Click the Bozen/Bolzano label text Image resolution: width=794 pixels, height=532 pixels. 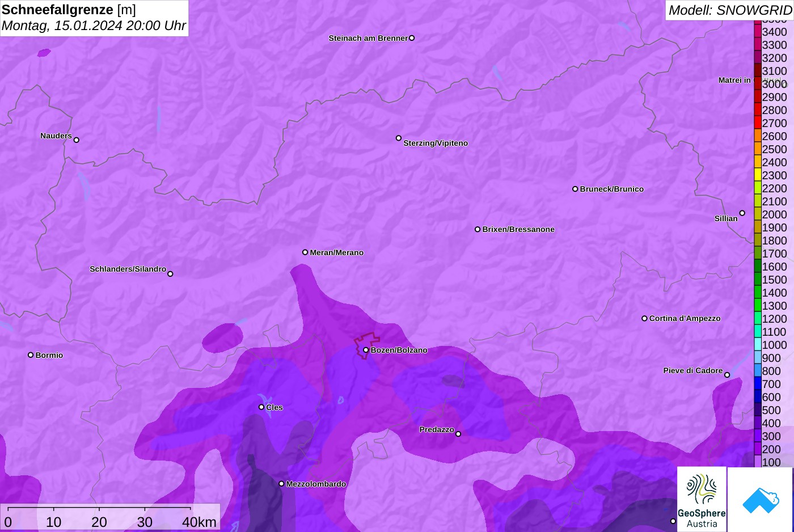pyautogui.click(x=399, y=350)
